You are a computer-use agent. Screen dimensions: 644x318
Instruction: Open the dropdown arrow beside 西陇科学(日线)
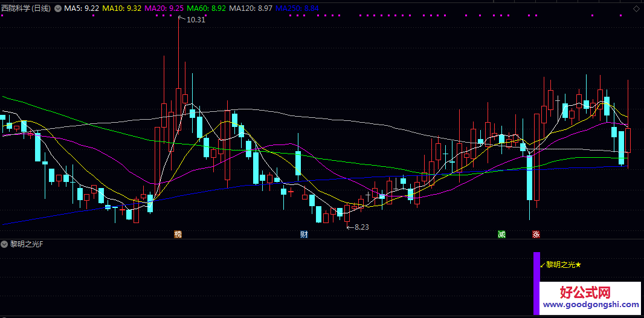point(57,8)
